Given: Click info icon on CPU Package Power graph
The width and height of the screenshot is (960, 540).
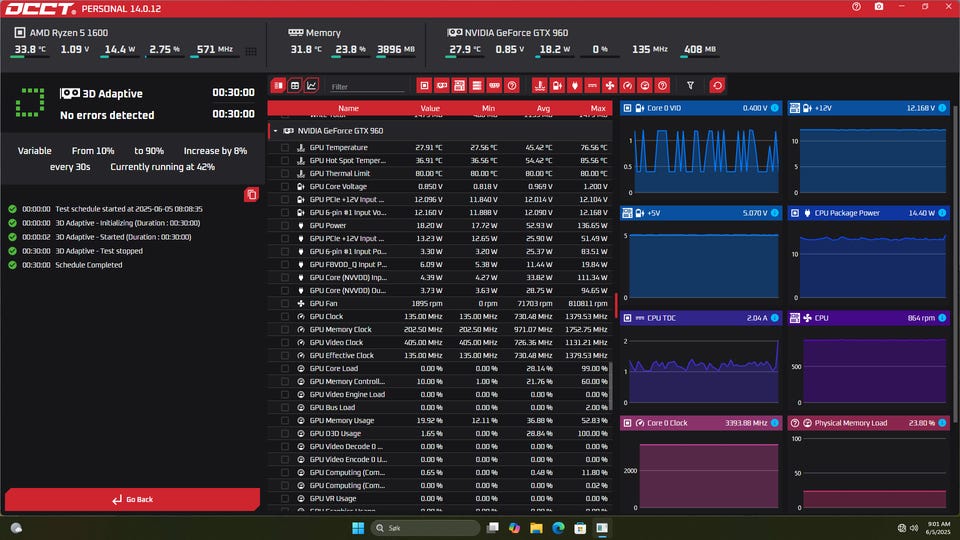Looking at the screenshot, I should (x=942, y=213).
